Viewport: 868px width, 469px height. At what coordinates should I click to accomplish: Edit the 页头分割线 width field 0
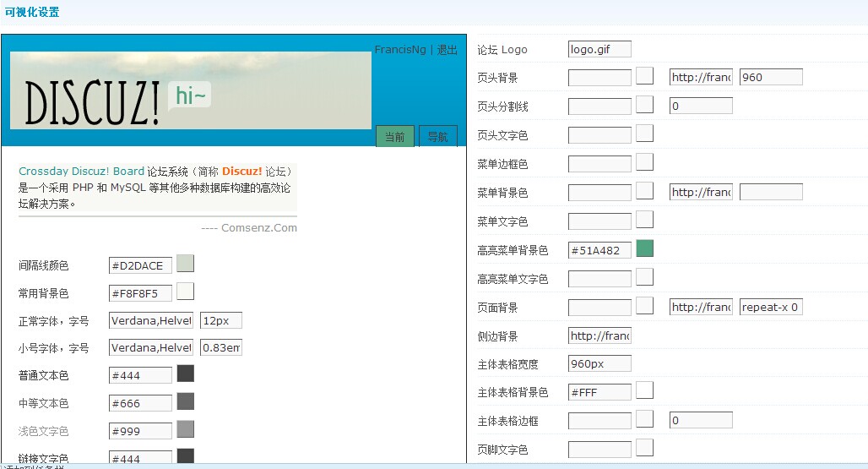701,106
